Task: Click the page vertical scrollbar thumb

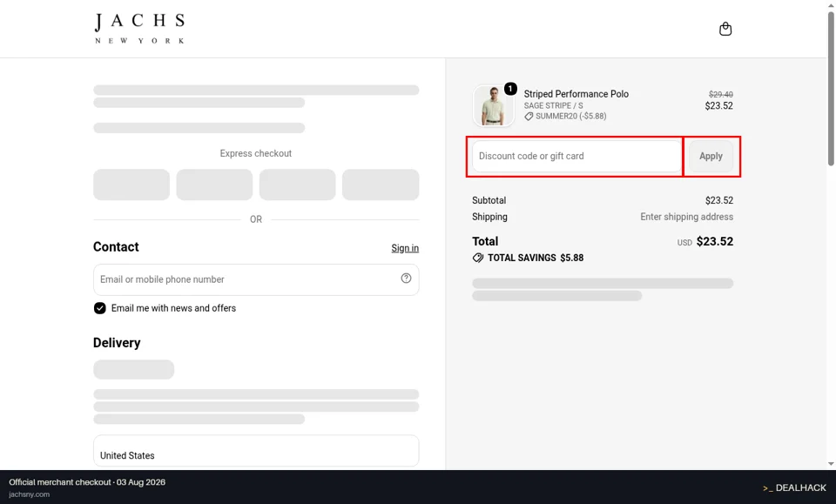Action: coord(831,88)
